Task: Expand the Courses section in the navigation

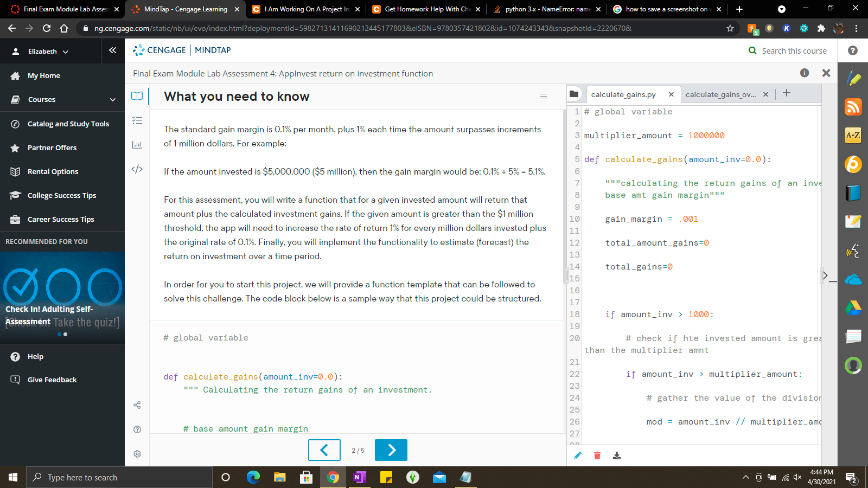Action: click(x=42, y=99)
